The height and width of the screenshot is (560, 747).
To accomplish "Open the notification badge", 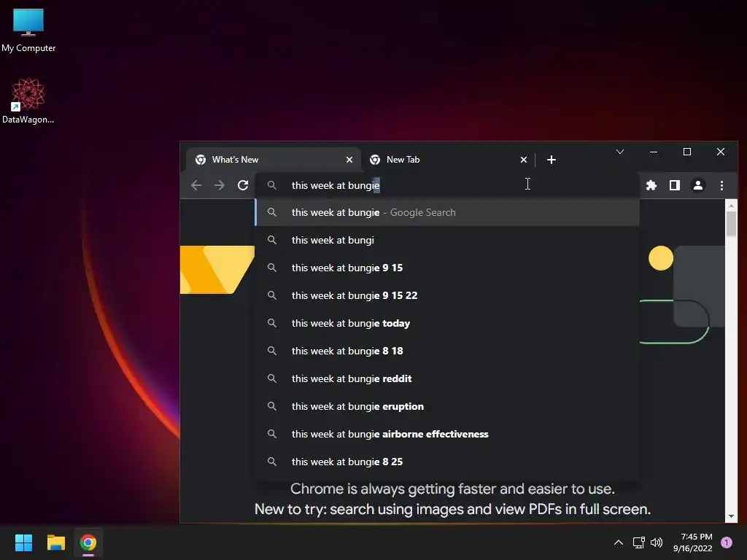I will [x=727, y=542].
